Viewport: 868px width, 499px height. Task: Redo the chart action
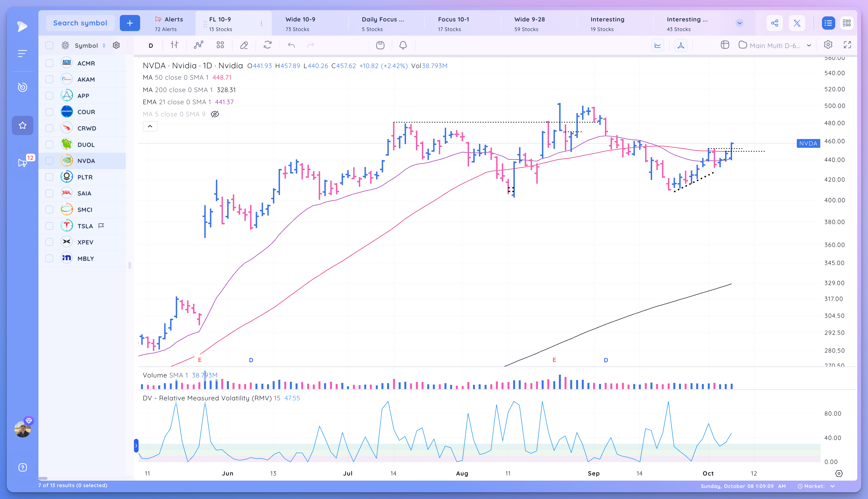pos(311,45)
